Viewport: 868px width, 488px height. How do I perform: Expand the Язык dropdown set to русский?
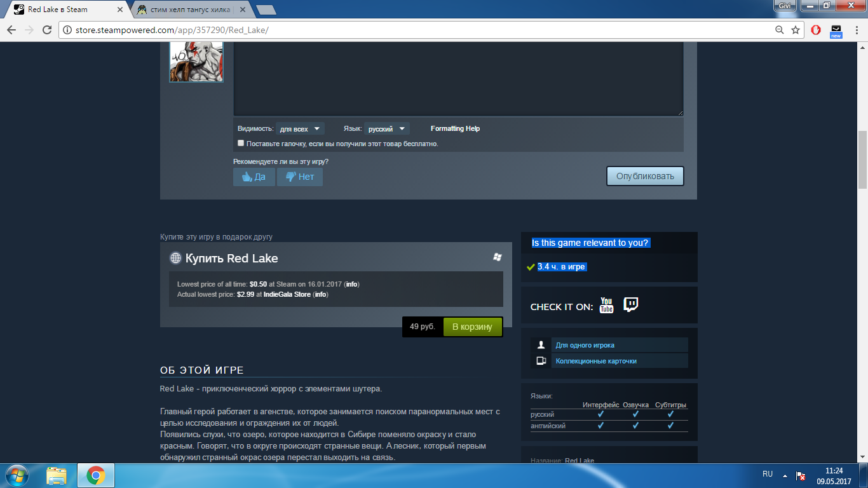coord(387,129)
